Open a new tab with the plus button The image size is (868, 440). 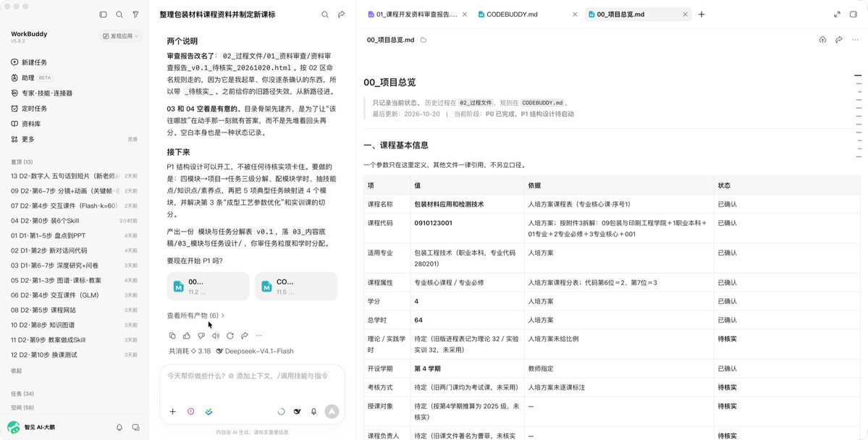tap(701, 14)
